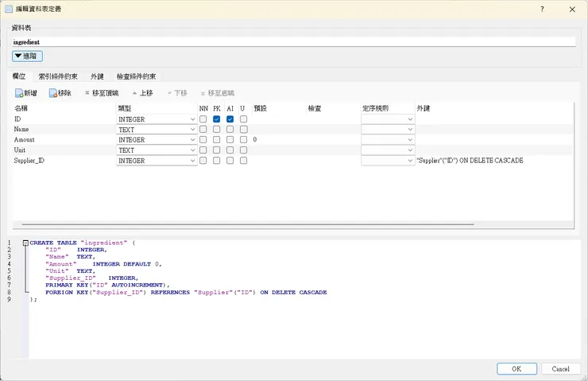The image size is (588, 381).
Task: Confirm changes with OK button
Action: 516,368
